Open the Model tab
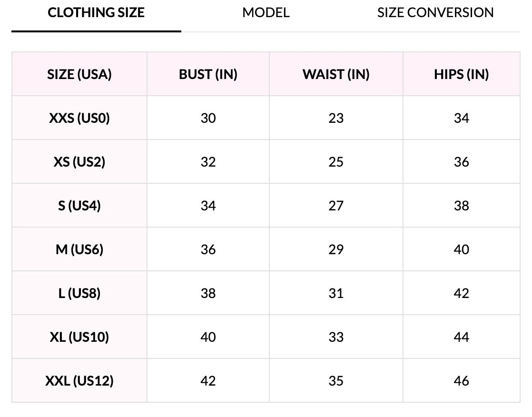This screenshot has height=417, width=532. [266, 13]
